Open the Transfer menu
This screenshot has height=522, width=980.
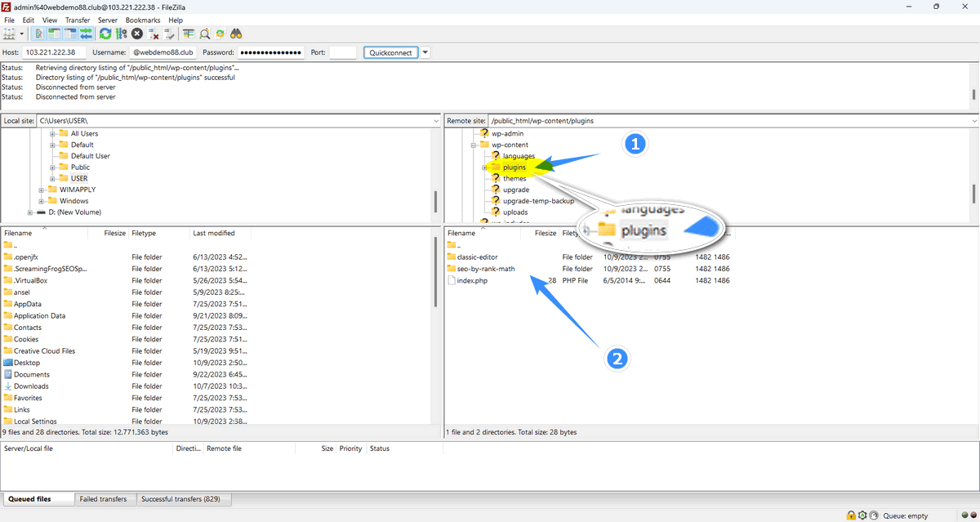[x=78, y=20]
